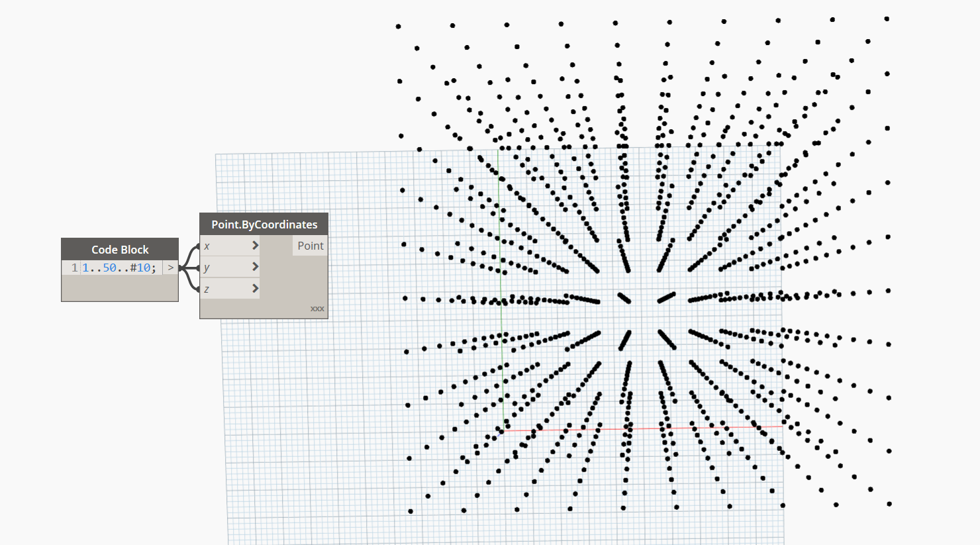The width and height of the screenshot is (980, 545).
Task: Click the x input port chevron
Action: pos(255,245)
